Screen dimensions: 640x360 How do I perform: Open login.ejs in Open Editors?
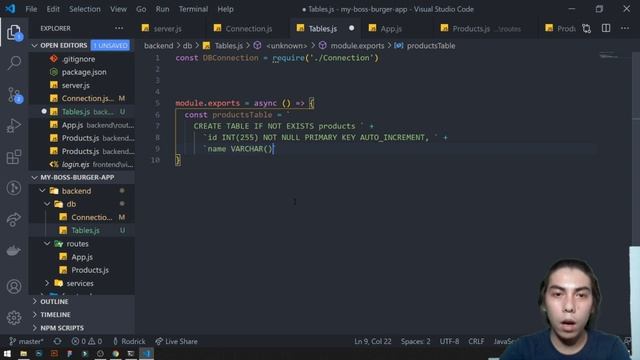coord(82,164)
